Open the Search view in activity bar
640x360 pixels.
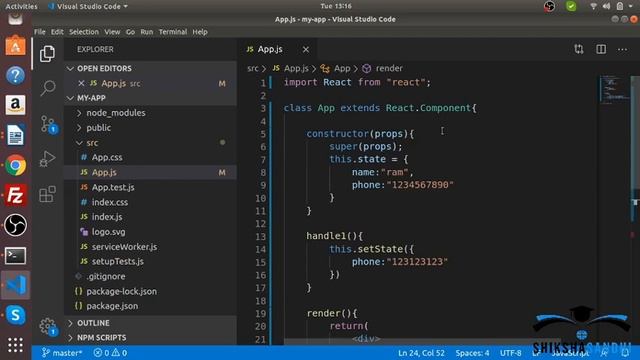pyautogui.click(x=48, y=88)
